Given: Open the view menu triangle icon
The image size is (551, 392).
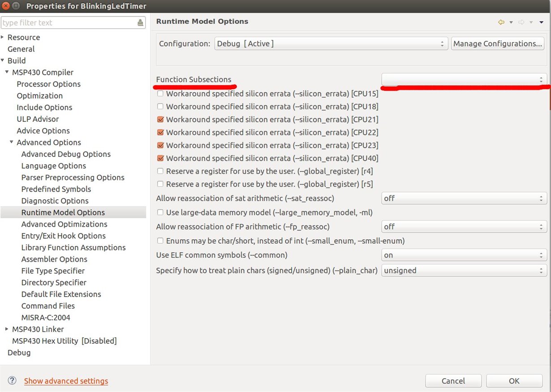Looking at the screenshot, I should click(x=542, y=22).
